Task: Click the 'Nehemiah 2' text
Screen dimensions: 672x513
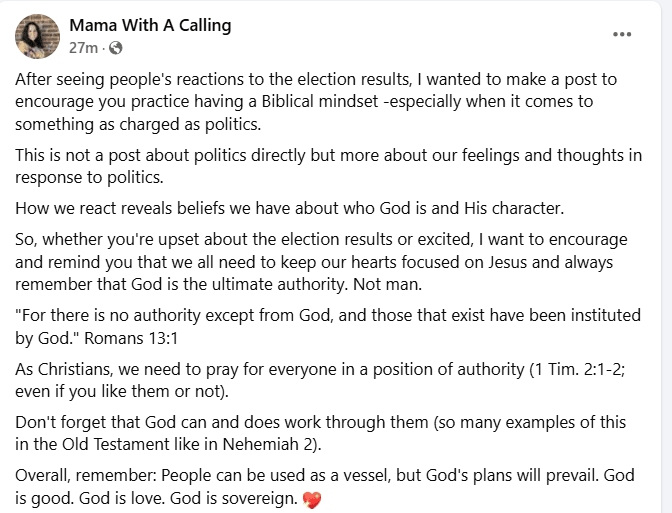Action: 268,444
